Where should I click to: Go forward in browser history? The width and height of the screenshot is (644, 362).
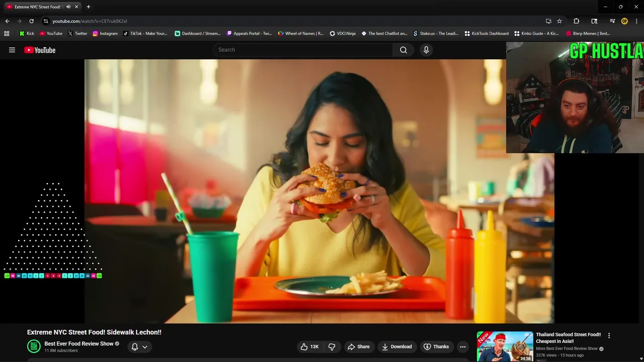tap(19, 21)
